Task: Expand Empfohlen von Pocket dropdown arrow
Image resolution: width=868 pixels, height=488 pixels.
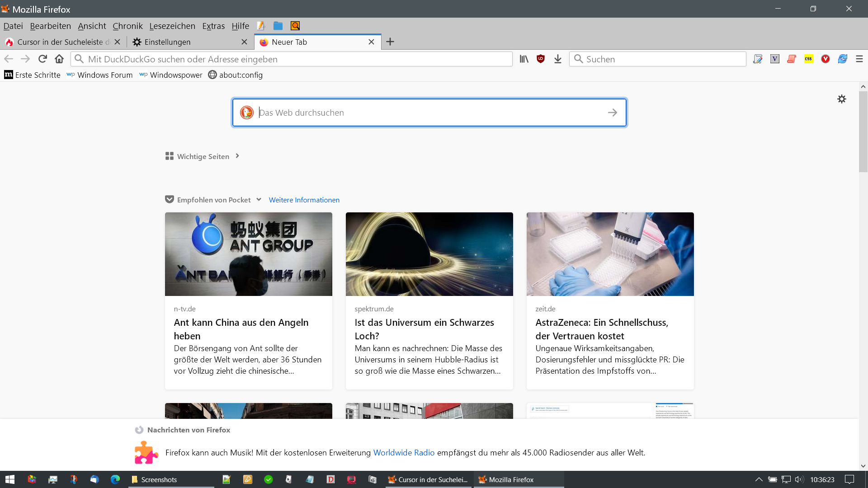Action: (x=259, y=200)
